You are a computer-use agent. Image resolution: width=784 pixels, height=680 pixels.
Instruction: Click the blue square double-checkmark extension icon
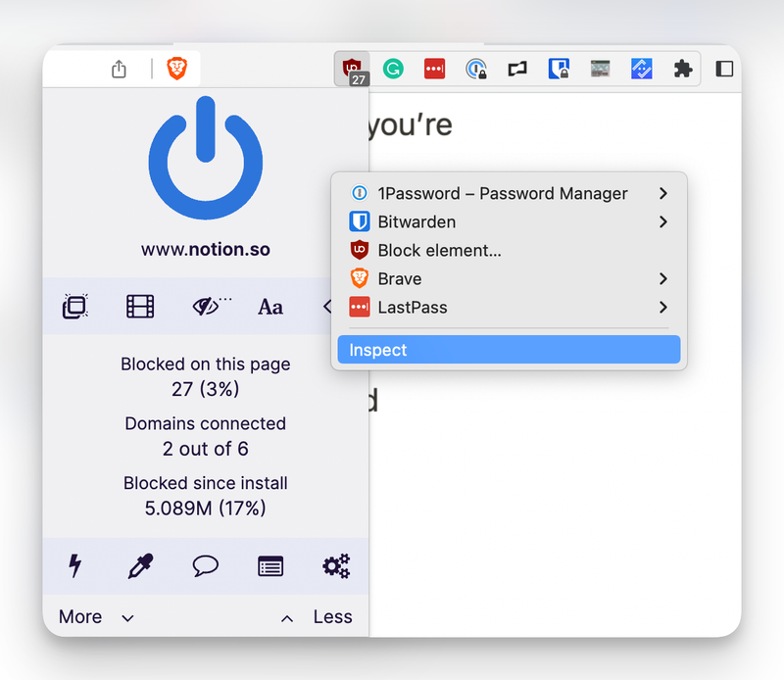[642, 69]
